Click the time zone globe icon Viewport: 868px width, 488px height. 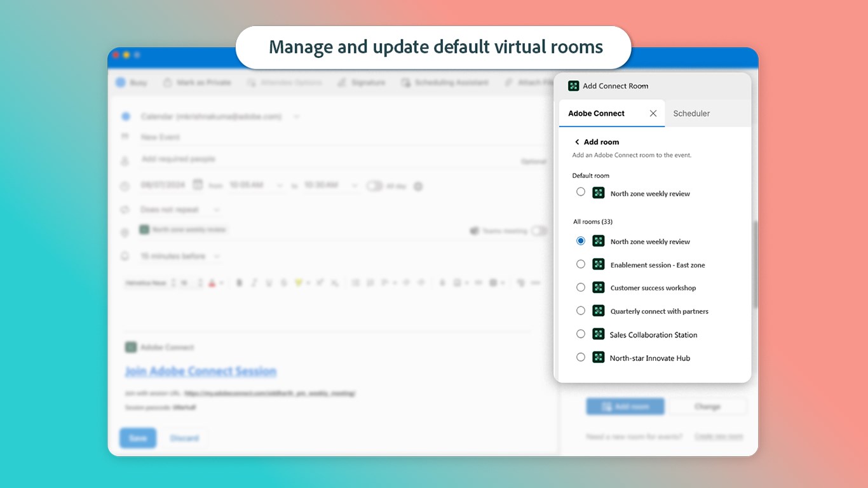(x=418, y=186)
